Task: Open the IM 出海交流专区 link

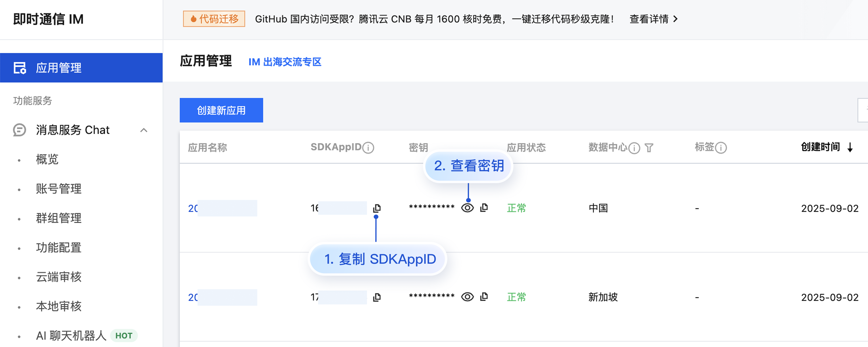Action: tap(285, 62)
